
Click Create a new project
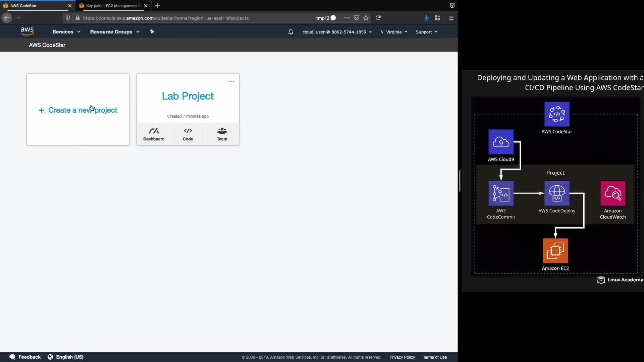78,110
